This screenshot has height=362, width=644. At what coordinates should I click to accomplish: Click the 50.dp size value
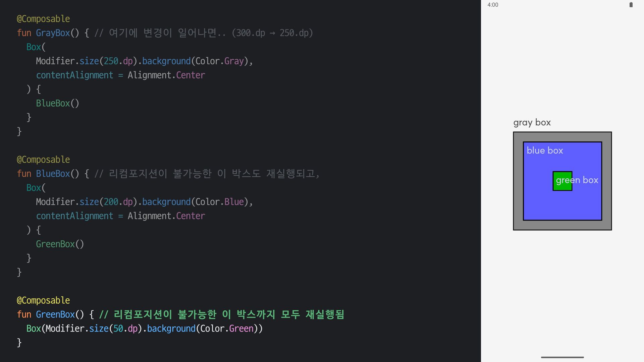pos(125,328)
